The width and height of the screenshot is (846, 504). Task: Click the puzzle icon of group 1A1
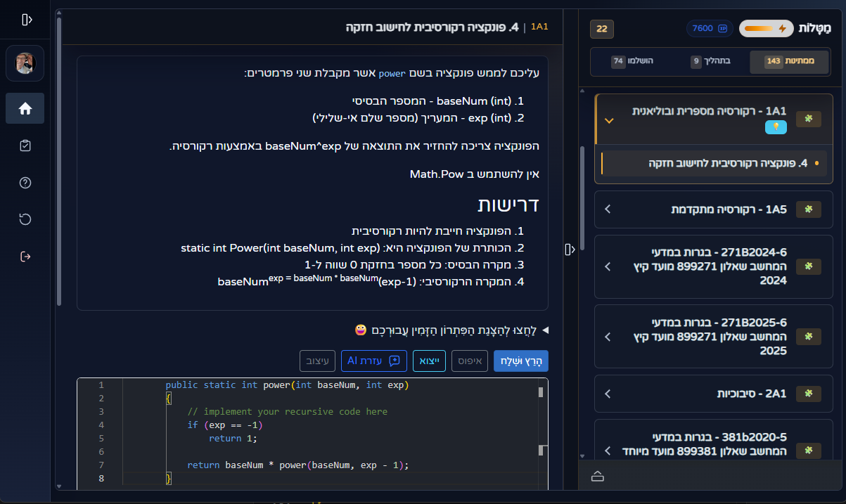pos(808,119)
